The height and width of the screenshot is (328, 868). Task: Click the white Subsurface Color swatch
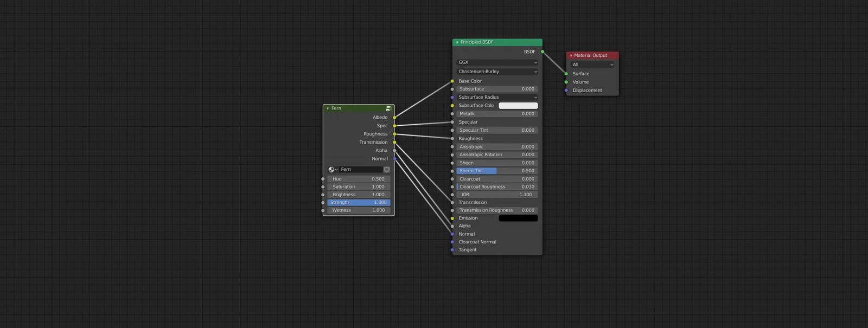pos(518,106)
